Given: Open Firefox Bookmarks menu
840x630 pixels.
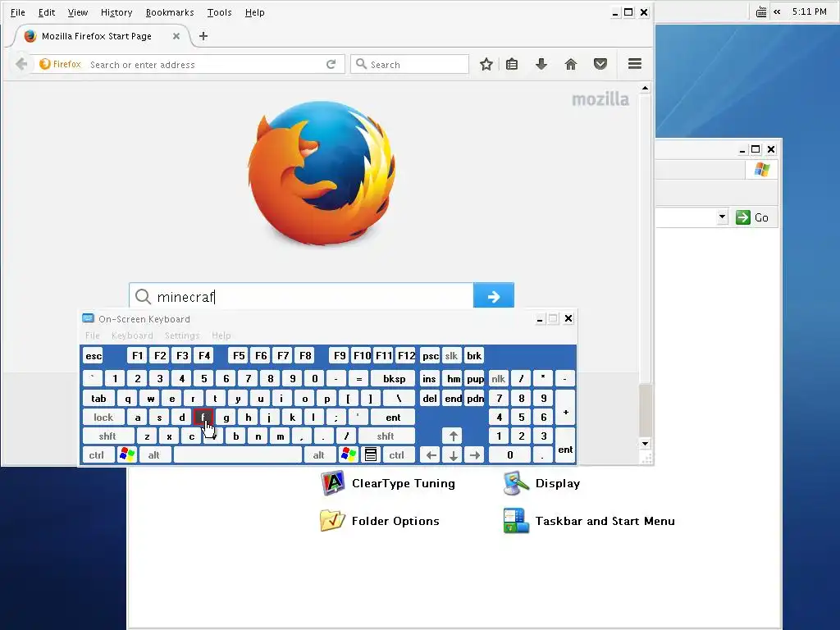Looking at the screenshot, I should click(x=170, y=12).
